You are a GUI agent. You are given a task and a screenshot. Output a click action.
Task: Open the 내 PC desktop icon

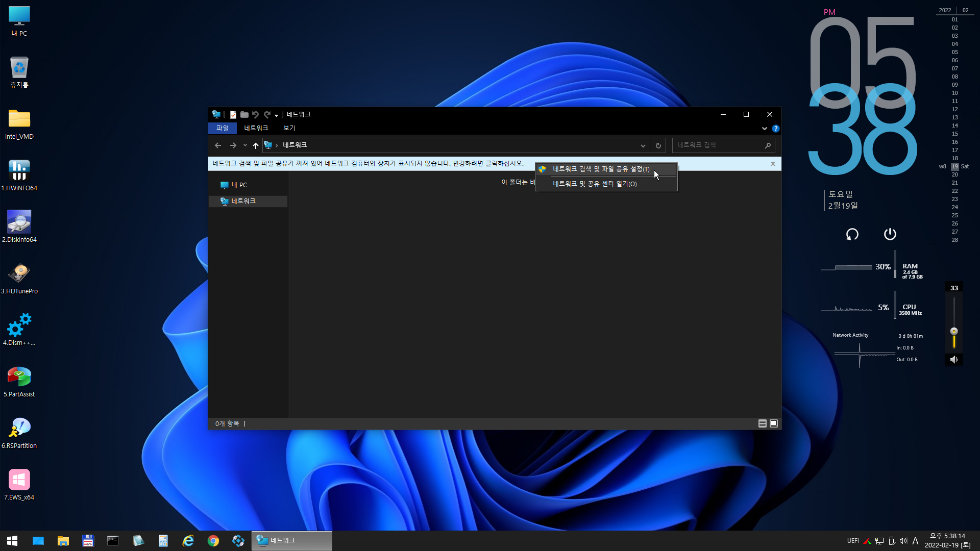[x=19, y=21]
